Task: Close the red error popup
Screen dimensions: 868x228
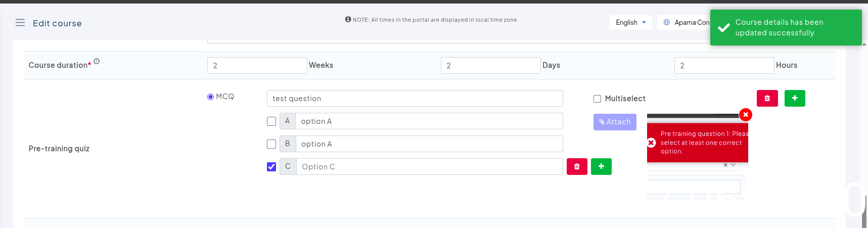Action: [x=745, y=115]
